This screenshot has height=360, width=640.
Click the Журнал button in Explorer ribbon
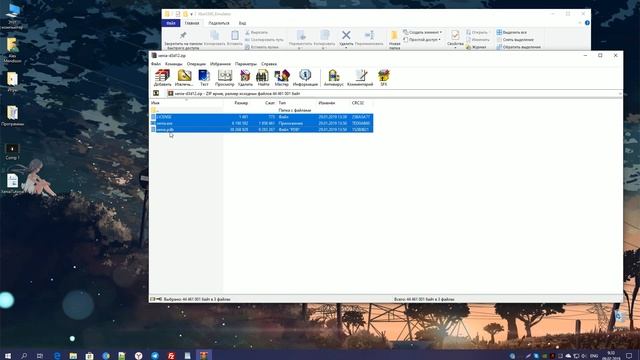click(x=476, y=47)
